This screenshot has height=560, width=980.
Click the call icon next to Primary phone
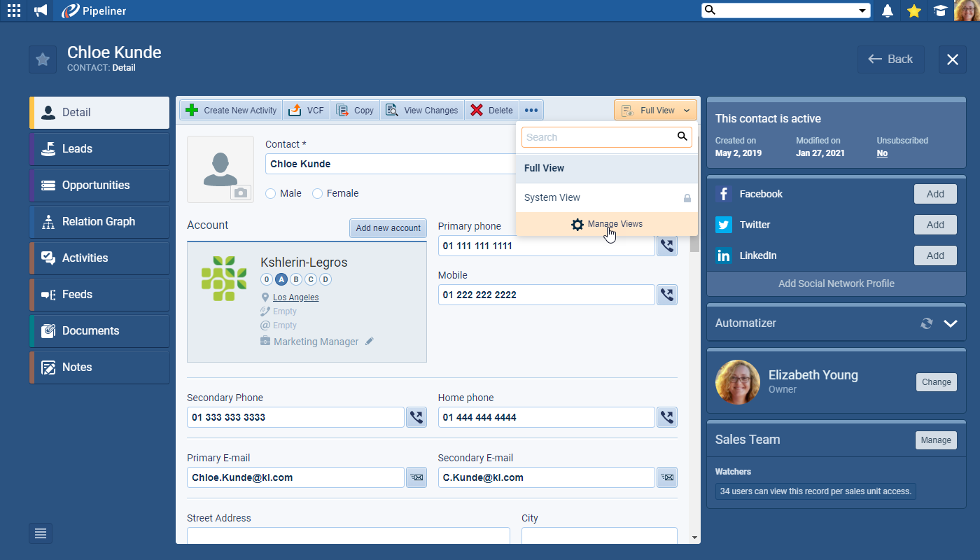pos(667,246)
